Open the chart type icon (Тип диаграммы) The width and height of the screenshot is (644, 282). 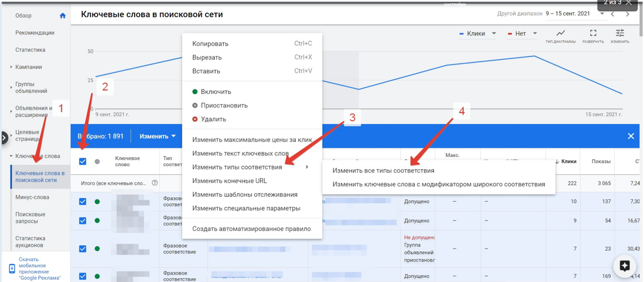560,33
